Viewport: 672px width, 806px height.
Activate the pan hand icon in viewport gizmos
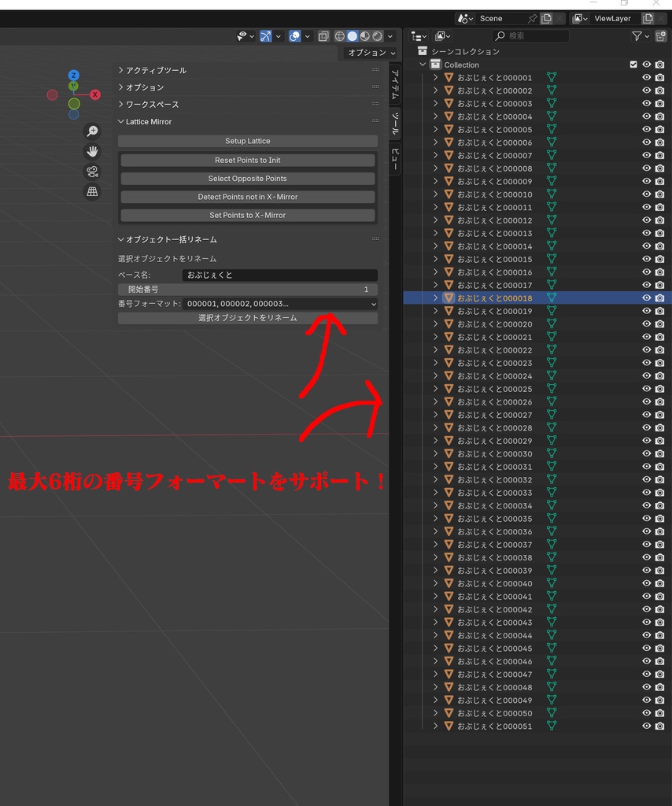(92, 151)
